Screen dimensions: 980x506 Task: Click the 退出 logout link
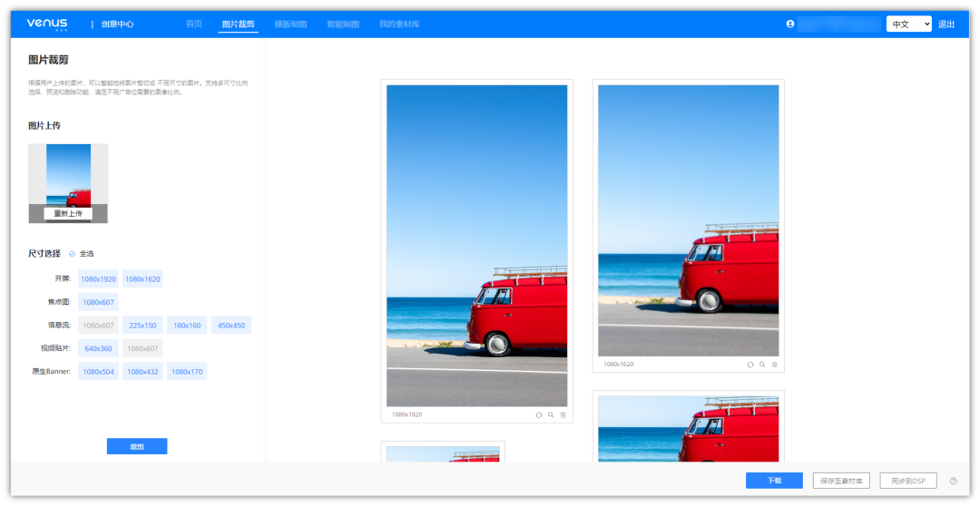(946, 24)
